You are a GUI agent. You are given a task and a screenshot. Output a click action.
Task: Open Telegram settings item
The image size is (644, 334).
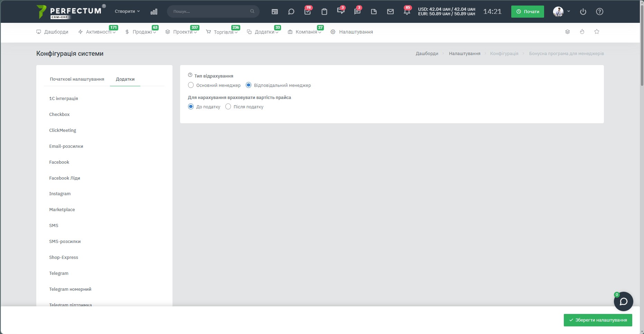(x=59, y=273)
